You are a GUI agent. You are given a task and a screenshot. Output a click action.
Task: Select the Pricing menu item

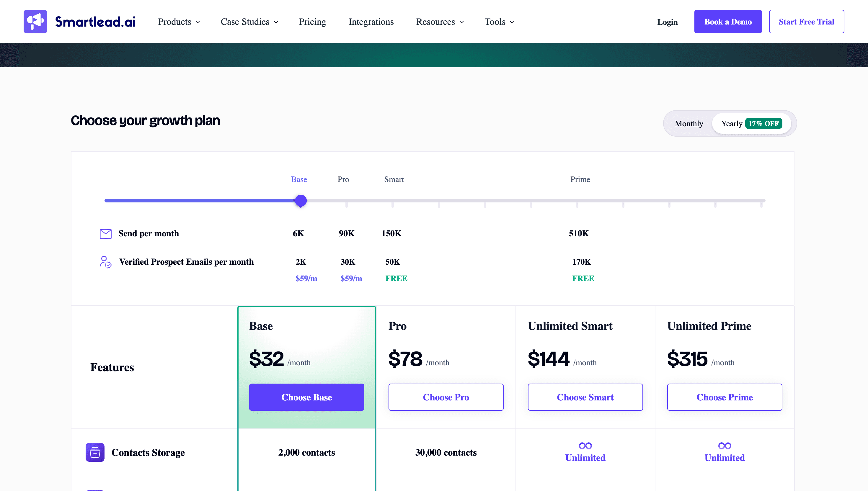tap(312, 21)
